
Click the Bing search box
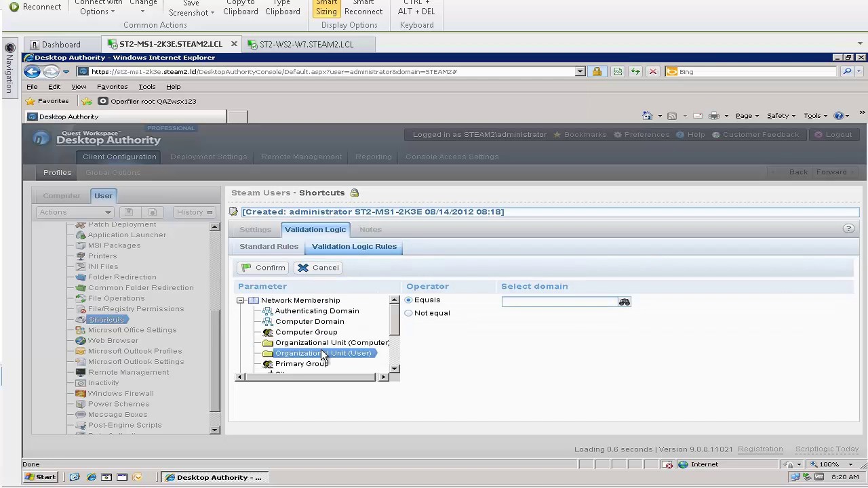751,71
